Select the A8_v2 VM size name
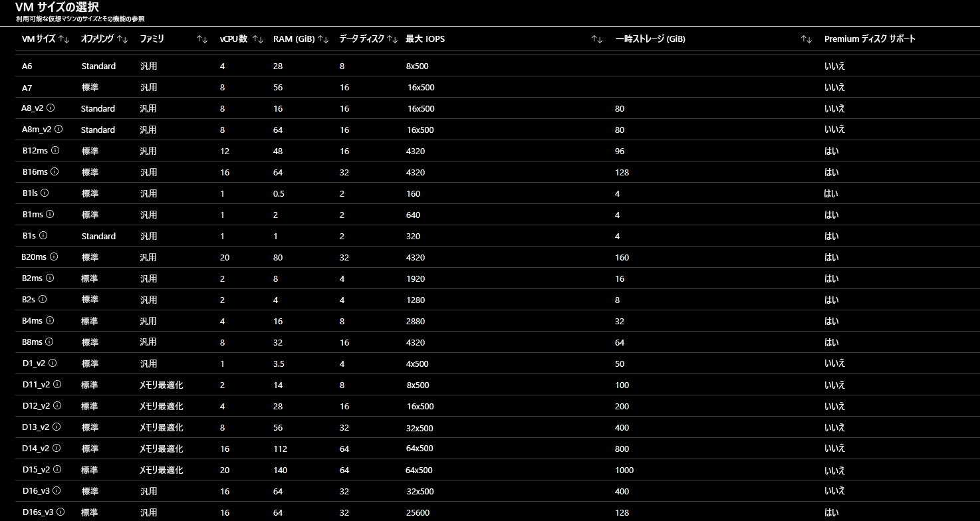The width and height of the screenshot is (980, 521). pyautogui.click(x=33, y=108)
